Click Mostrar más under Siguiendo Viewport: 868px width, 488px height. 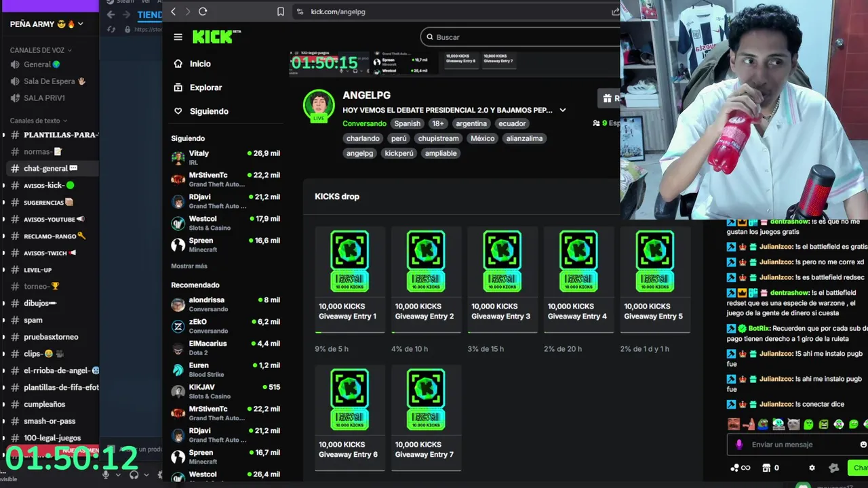pos(189,266)
